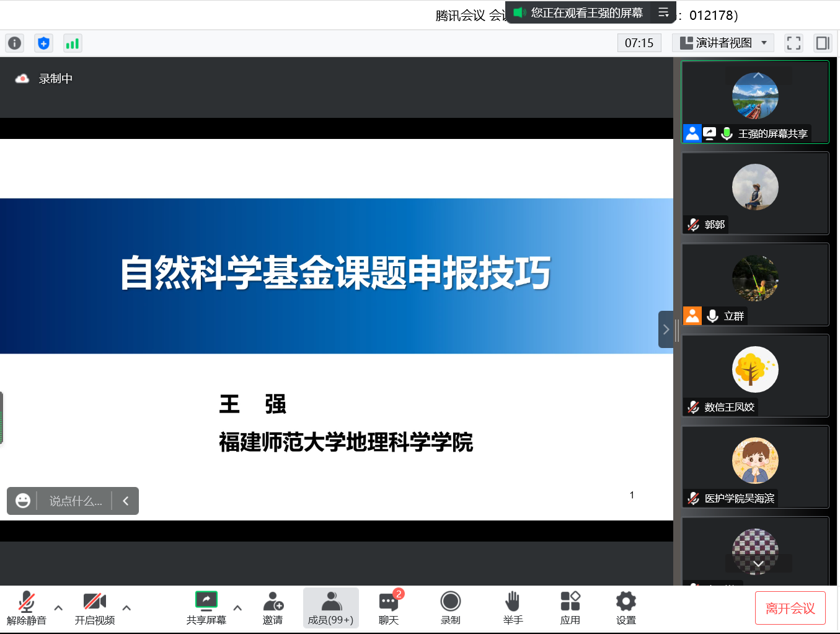This screenshot has width=840, height=634.
Task: Enter full screen mode
Action: [794, 43]
